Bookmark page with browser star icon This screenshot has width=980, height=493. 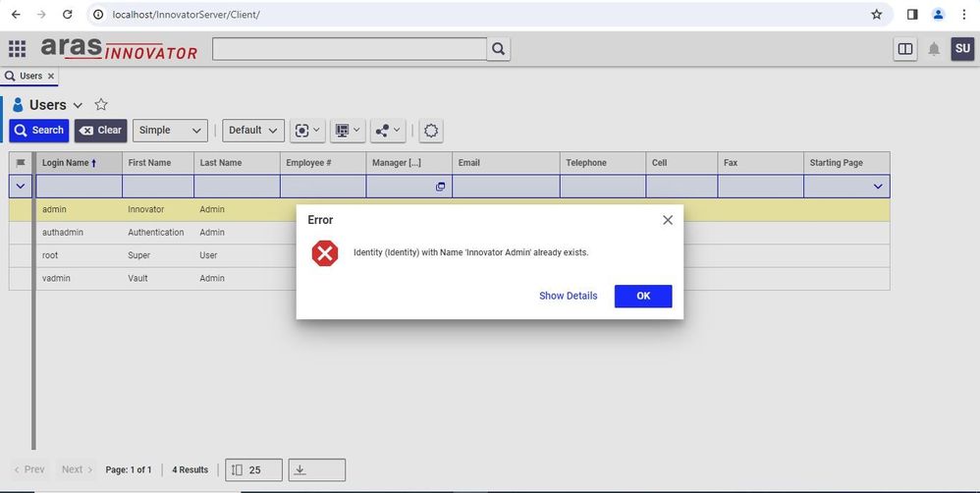pos(876,15)
